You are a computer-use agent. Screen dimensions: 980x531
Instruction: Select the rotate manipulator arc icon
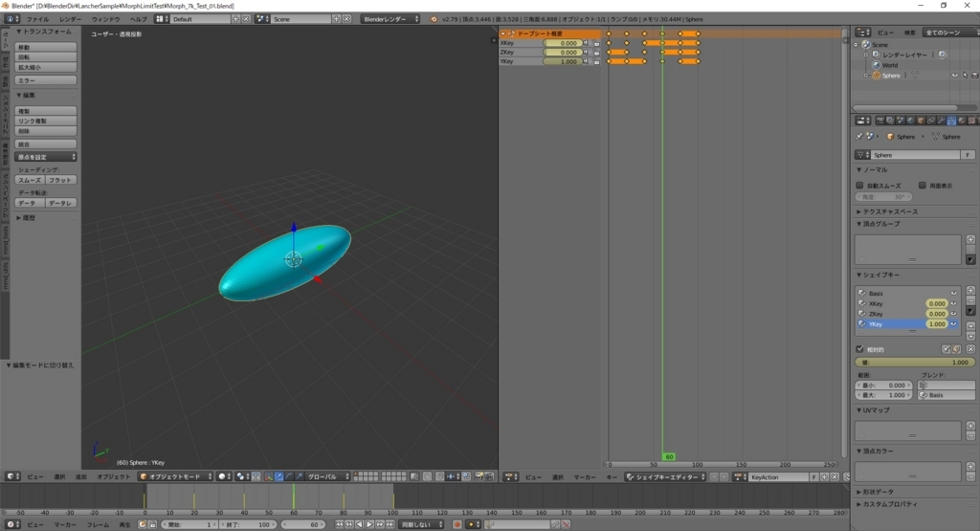[x=289, y=476]
